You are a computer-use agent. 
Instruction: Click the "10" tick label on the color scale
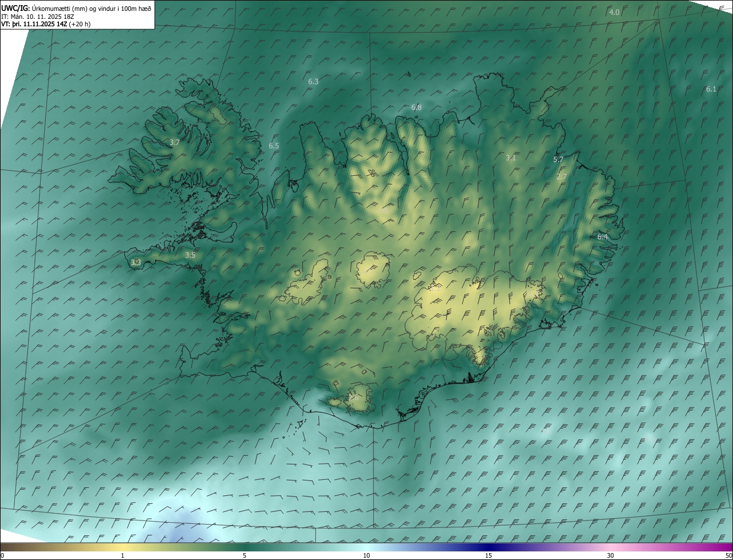pyautogui.click(x=366, y=555)
